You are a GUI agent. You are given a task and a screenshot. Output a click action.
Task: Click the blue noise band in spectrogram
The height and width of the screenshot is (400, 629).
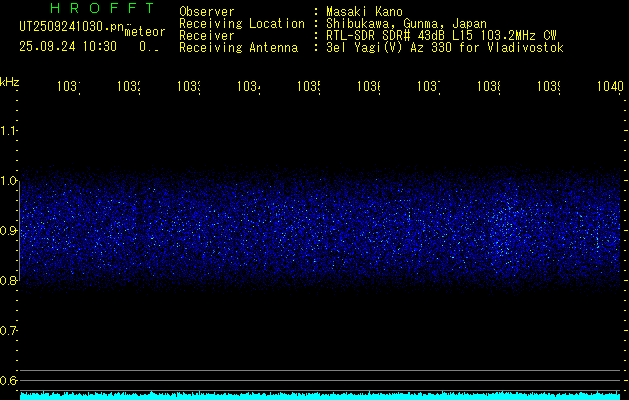click(320, 230)
